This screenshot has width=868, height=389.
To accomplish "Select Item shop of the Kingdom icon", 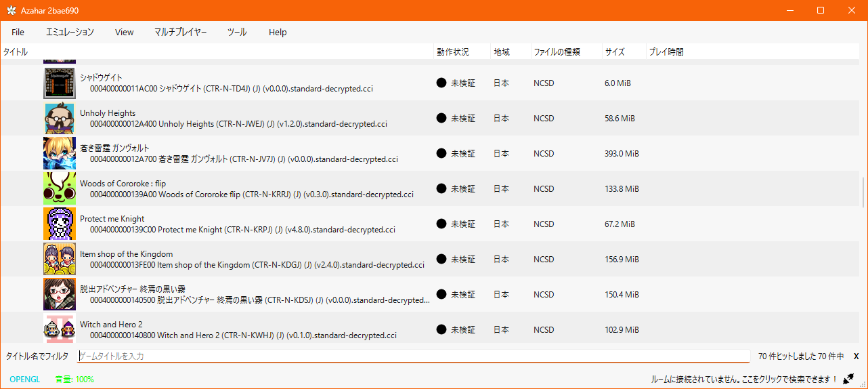I will [60, 259].
